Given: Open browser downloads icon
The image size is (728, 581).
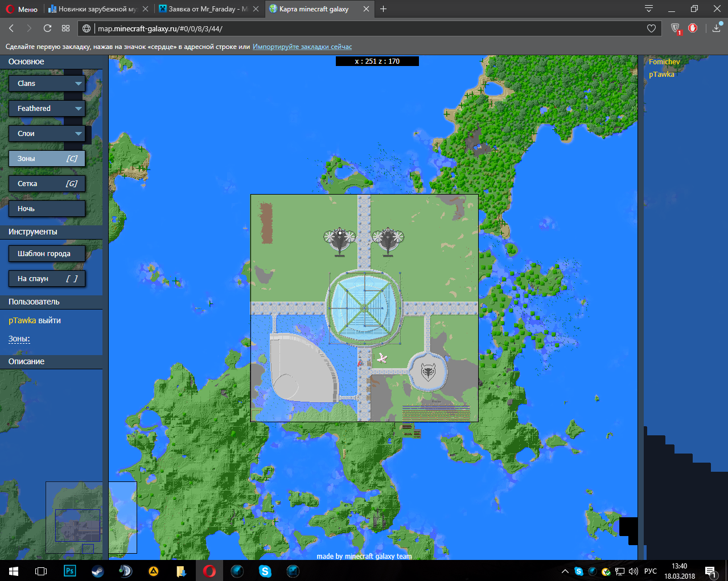Looking at the screenshot, I should click(x=717, y=28).
